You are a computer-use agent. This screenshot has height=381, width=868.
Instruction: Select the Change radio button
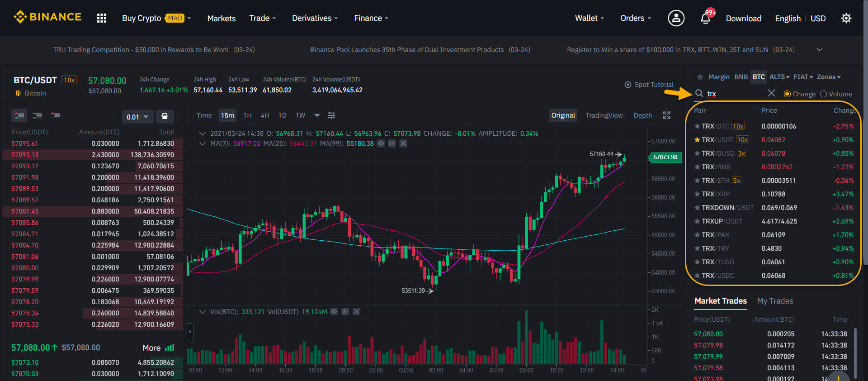[x=787, y=94]
